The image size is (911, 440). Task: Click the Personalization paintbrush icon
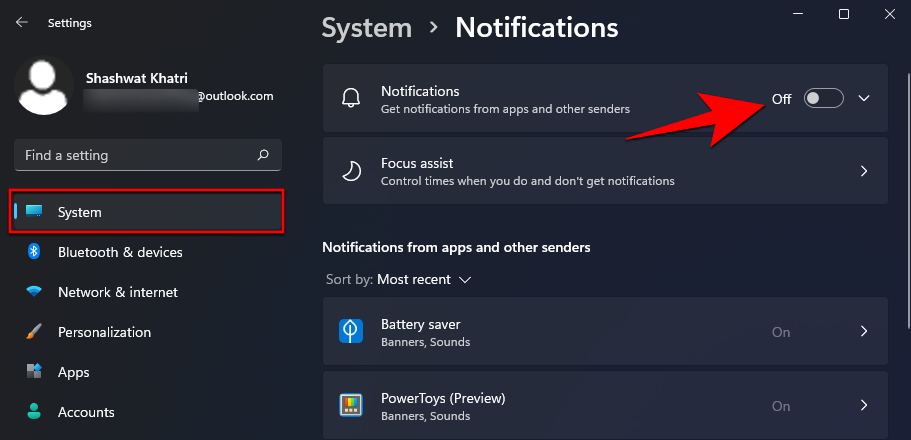34,332
